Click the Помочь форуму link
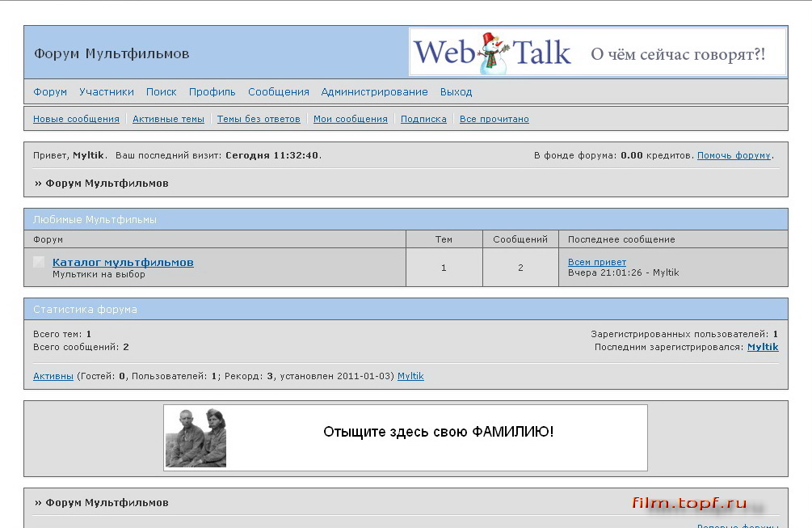The image size is (812, 528). pyautogui.click(x=733, y=154)
